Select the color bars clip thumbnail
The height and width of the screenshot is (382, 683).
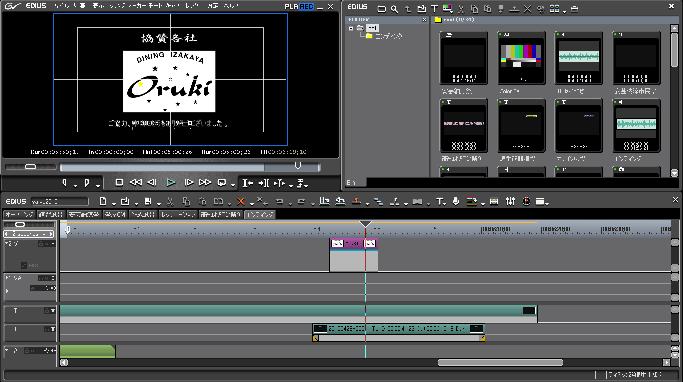(521, 58)
